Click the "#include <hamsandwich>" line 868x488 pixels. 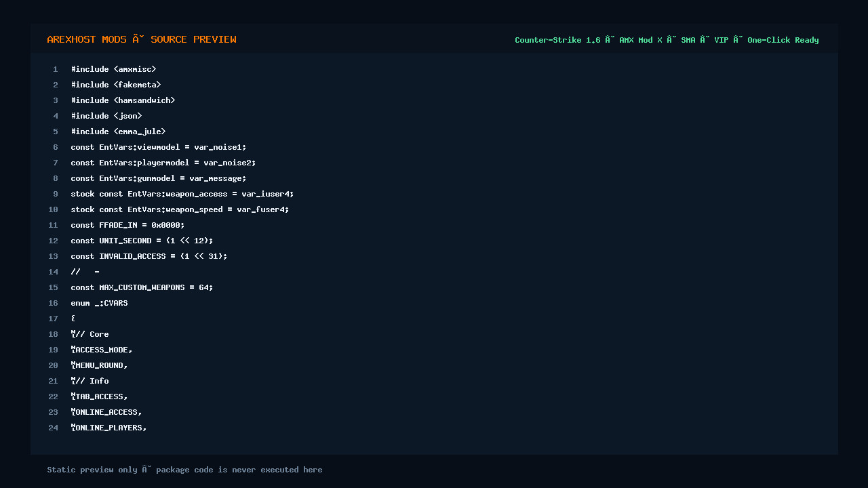(x=123, y=100)
